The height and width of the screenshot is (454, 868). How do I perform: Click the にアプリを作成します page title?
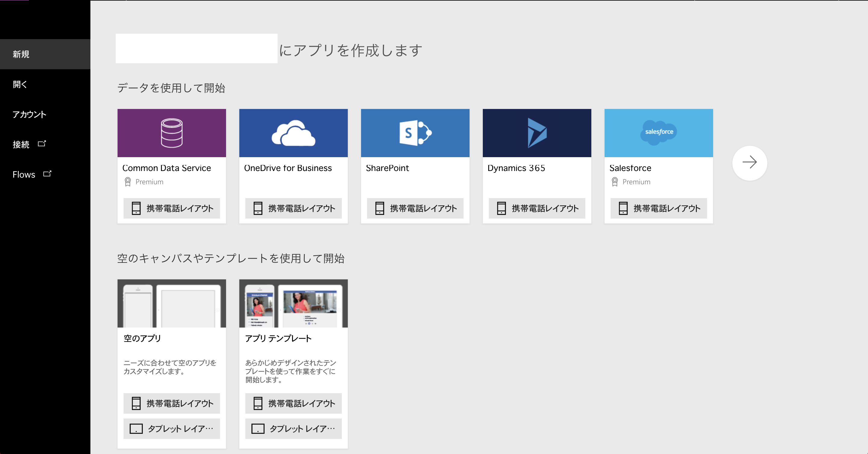click(x=351, y=51)
